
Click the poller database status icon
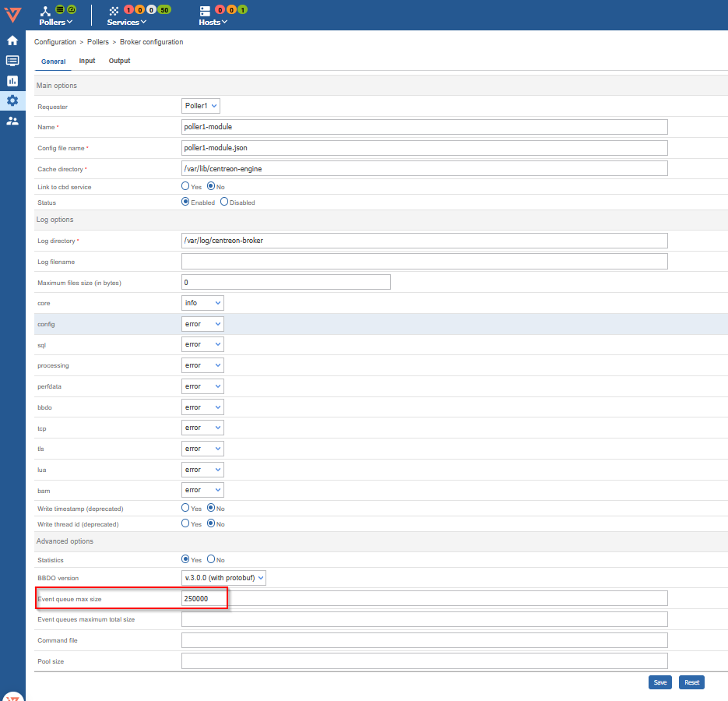pos(60,9)
